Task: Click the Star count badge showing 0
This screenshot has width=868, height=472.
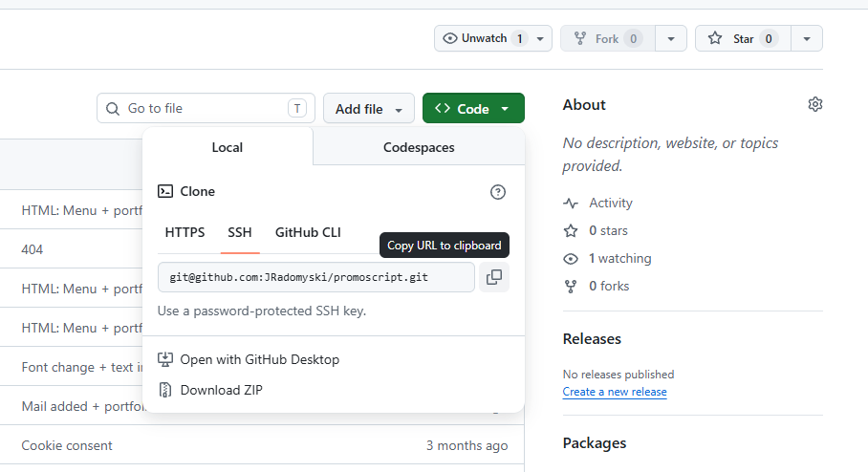Action: [769, 39]
